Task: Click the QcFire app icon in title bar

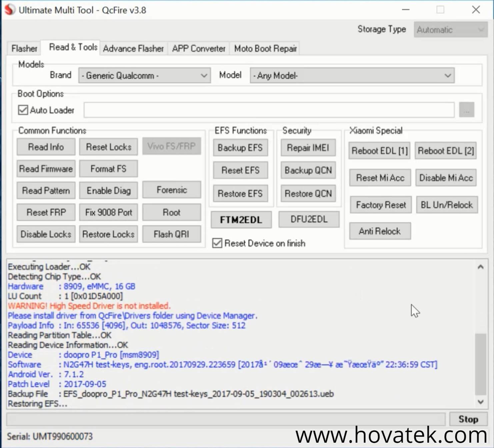Action: (9, 9)
